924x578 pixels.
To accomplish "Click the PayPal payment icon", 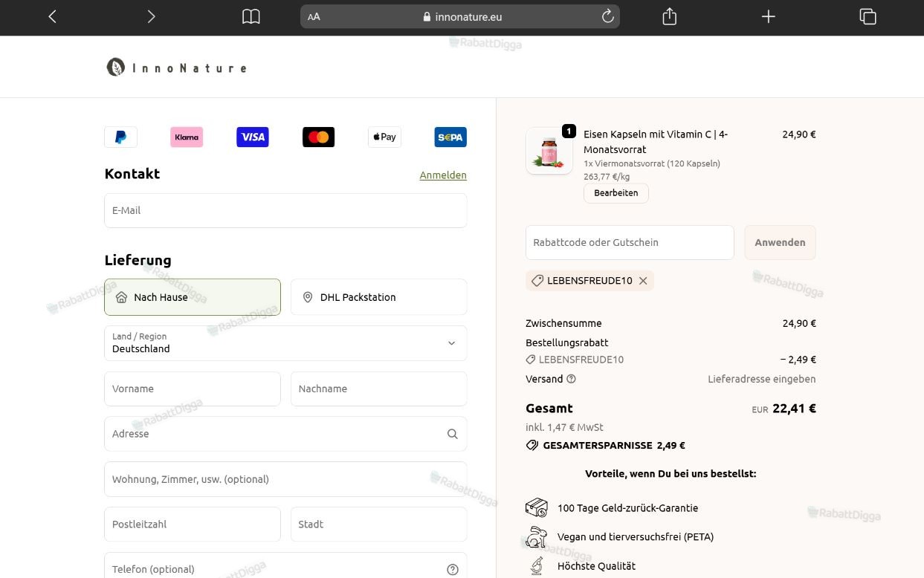I will point(120,137).
